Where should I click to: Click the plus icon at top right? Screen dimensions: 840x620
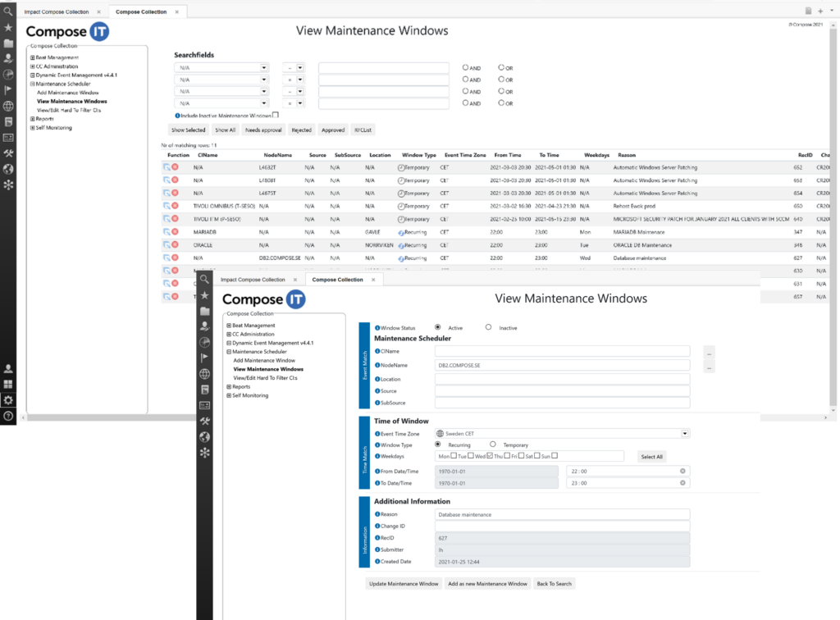pos(820,11)
